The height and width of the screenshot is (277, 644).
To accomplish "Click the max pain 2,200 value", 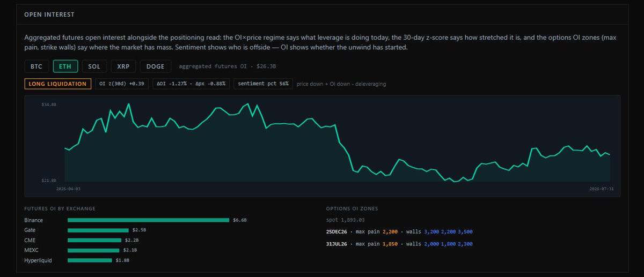I will coord(390,231).
